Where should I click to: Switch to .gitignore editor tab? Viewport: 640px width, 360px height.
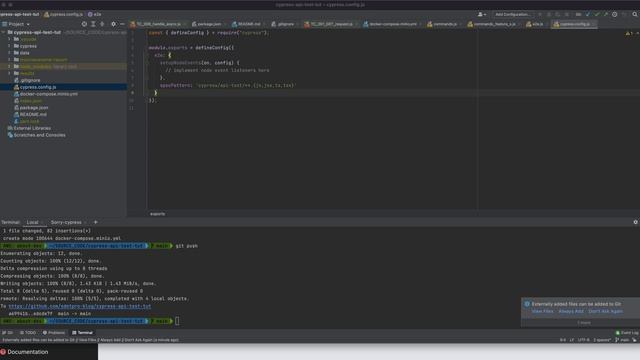point(283,24)
